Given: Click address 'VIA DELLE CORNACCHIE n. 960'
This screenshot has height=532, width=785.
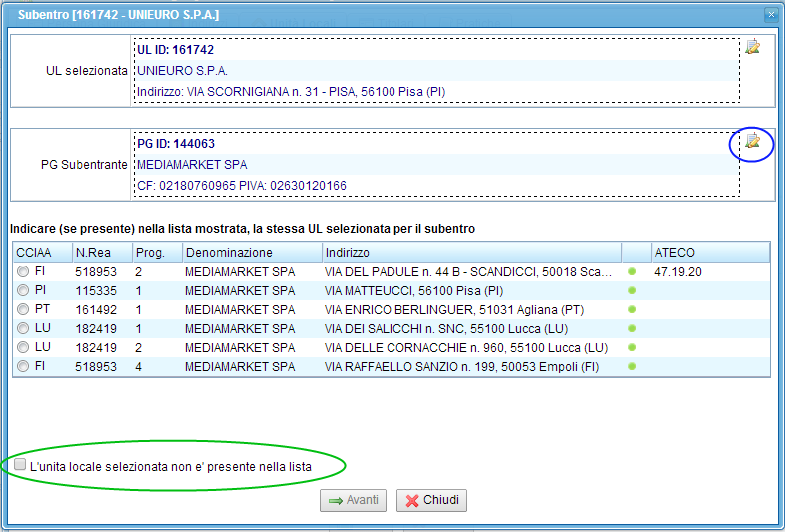Looking at the screenshot, I should [466, 348].
